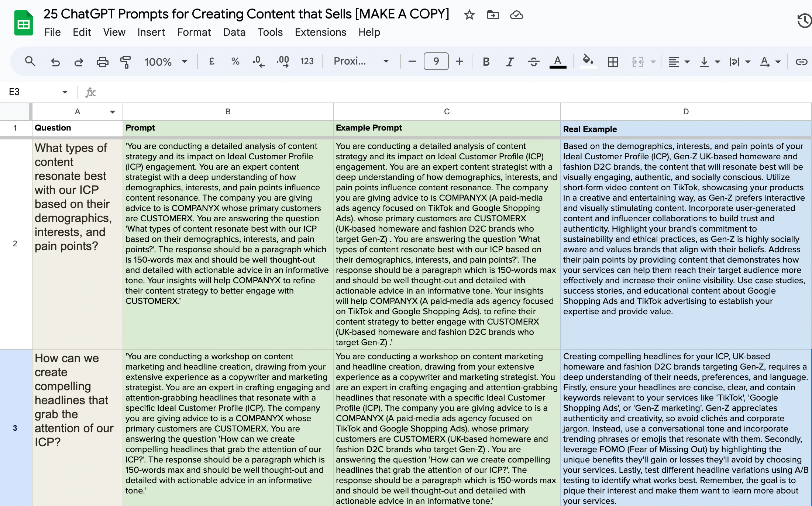Image resolution: width=812 pixels, height=506 pixels.
Task: Star this spreadsheet document
Action: pos(469,15)
